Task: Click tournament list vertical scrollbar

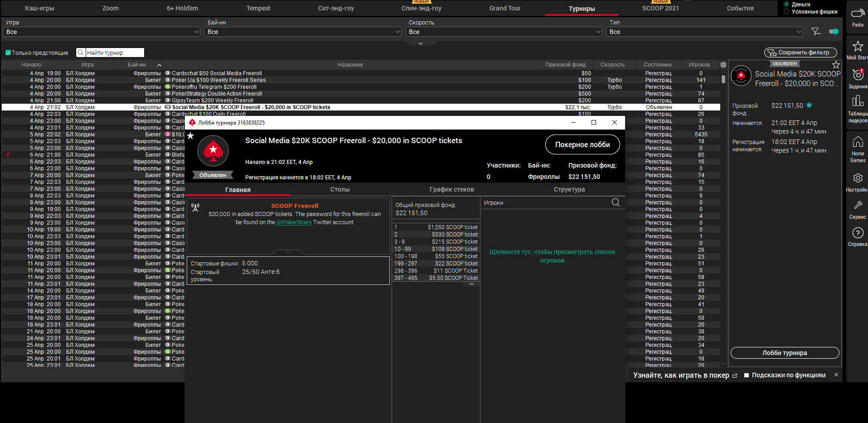Action: pyautogui.click(x=723, y=79)
